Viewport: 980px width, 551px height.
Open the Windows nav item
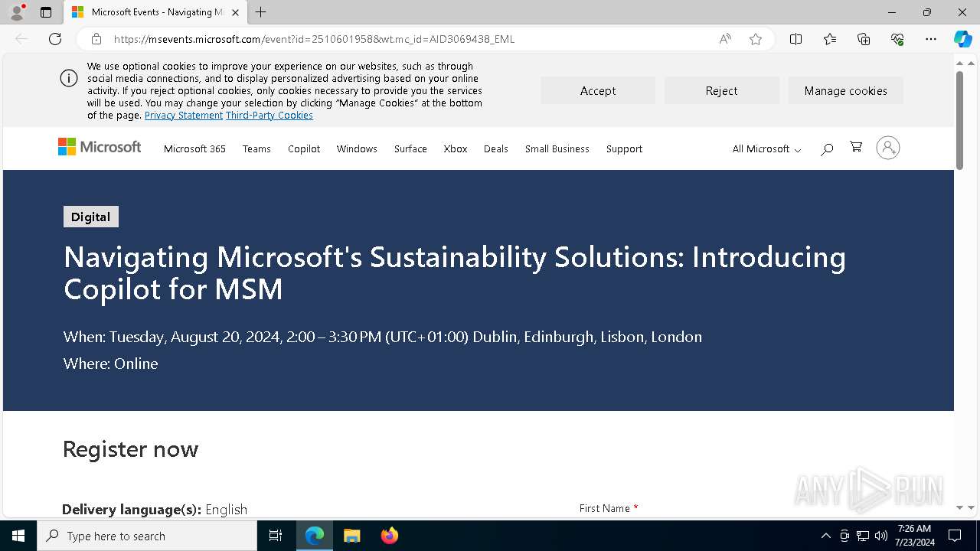357,148
